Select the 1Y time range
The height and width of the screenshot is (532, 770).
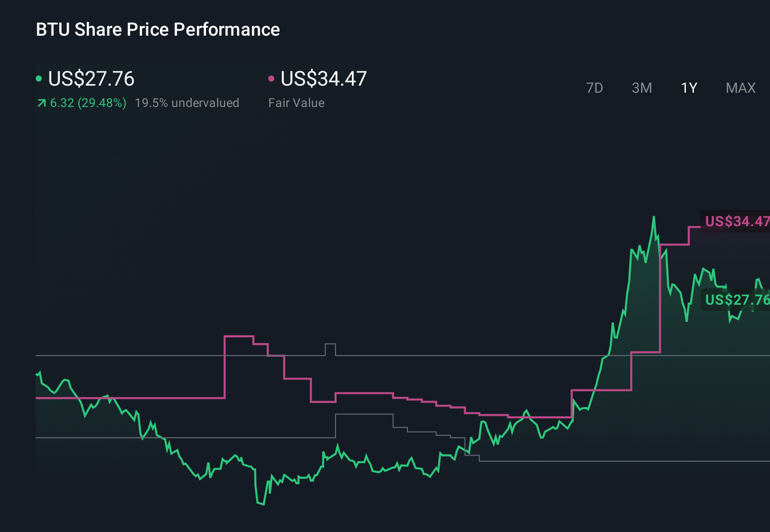[688, 88]
